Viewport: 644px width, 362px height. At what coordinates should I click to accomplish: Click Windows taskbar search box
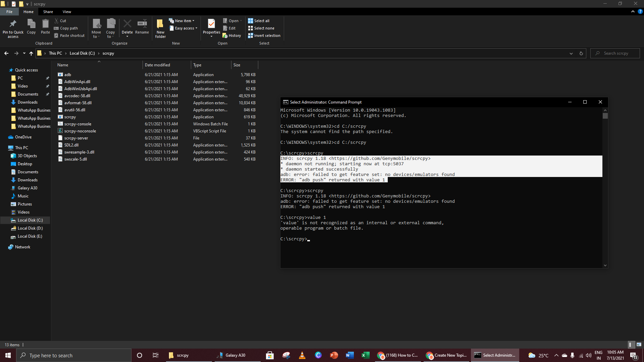[74, 355]
